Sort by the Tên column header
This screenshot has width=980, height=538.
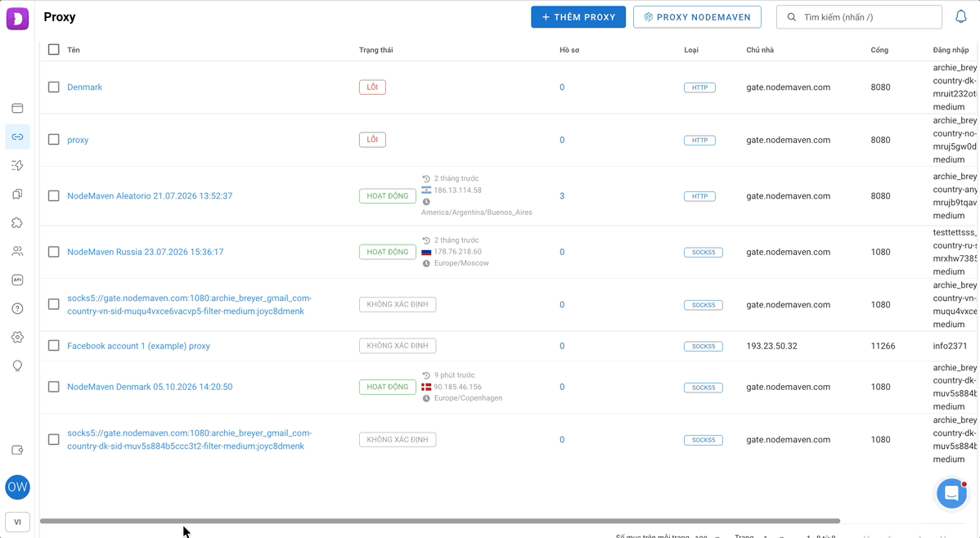point(74,50)
